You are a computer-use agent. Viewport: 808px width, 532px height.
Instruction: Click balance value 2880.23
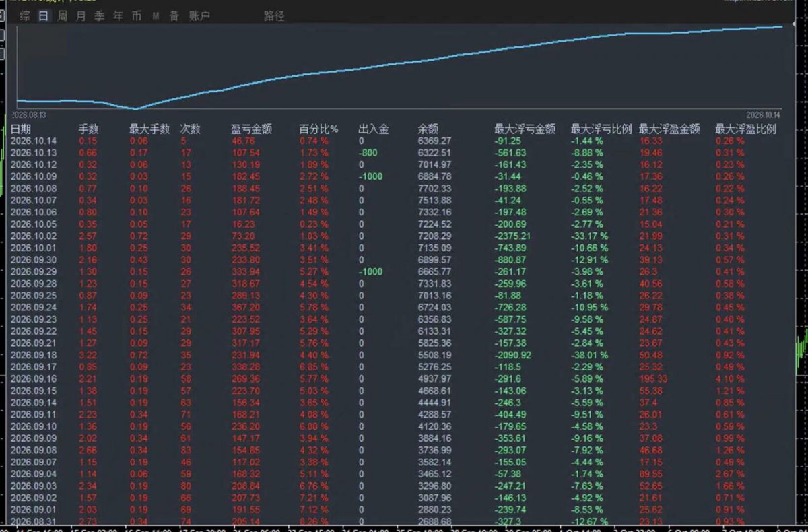point(434,510)
